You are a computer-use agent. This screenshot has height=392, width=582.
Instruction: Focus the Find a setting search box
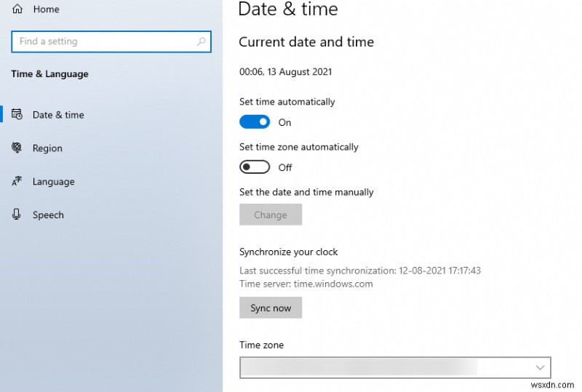(x=111, y=41)
